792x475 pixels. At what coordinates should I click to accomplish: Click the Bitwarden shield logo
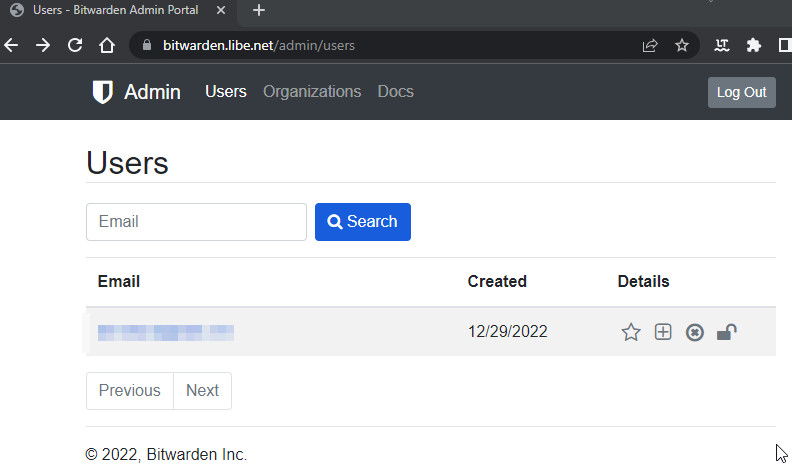point(102,92)
